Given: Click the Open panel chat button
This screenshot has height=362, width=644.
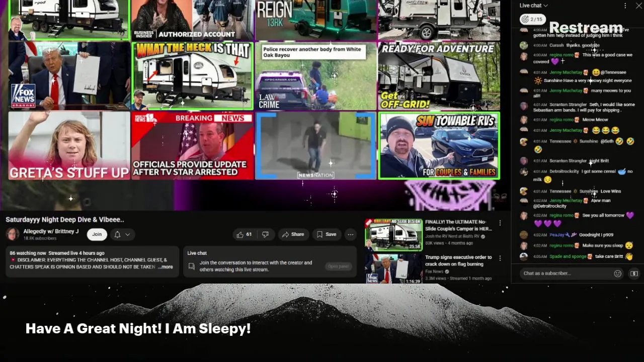Looking at the screenshot, I should 338,266.
